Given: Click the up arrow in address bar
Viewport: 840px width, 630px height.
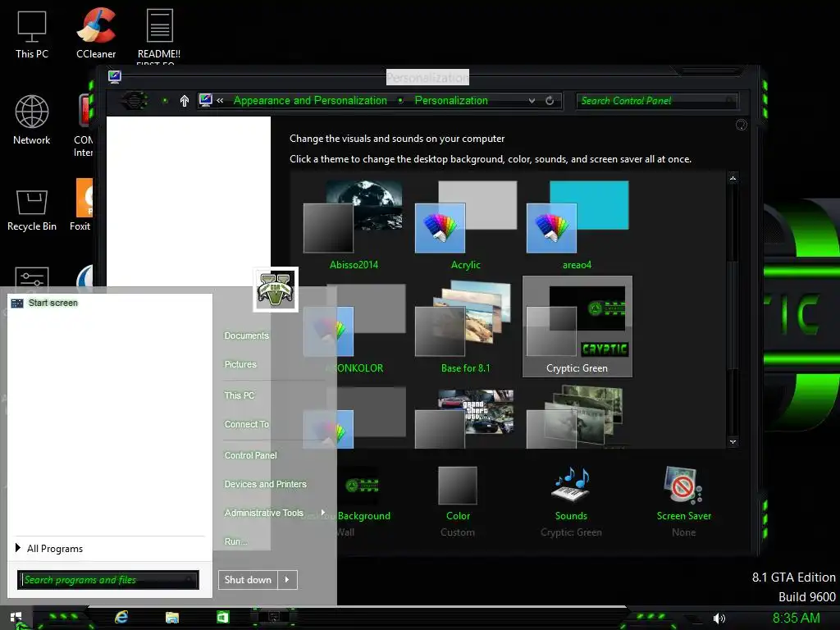Looking at the screenshot, I should pos(185,101).
